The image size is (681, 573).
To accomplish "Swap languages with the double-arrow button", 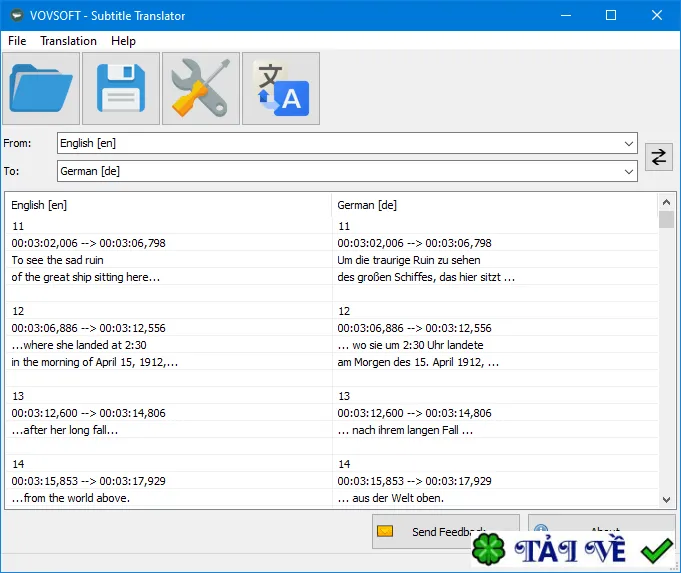I will (x=658, y=157).
